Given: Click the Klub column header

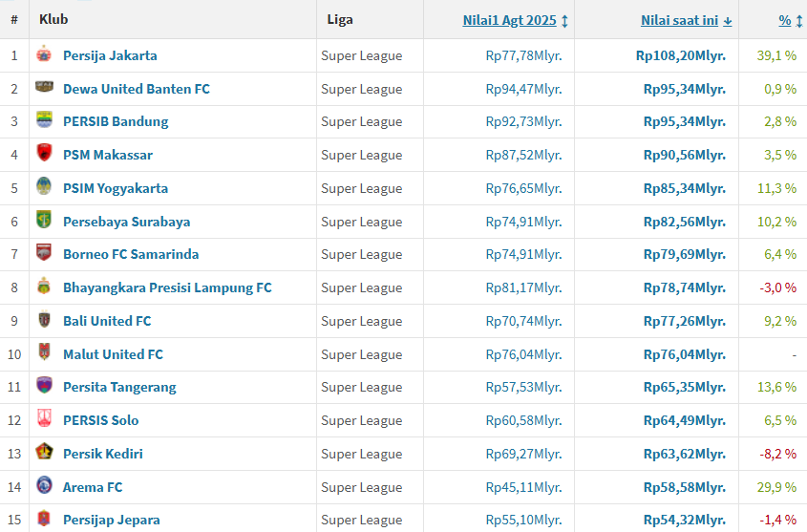Looking at the screenshot, I should pyautogui.click(x=53, y=19).
